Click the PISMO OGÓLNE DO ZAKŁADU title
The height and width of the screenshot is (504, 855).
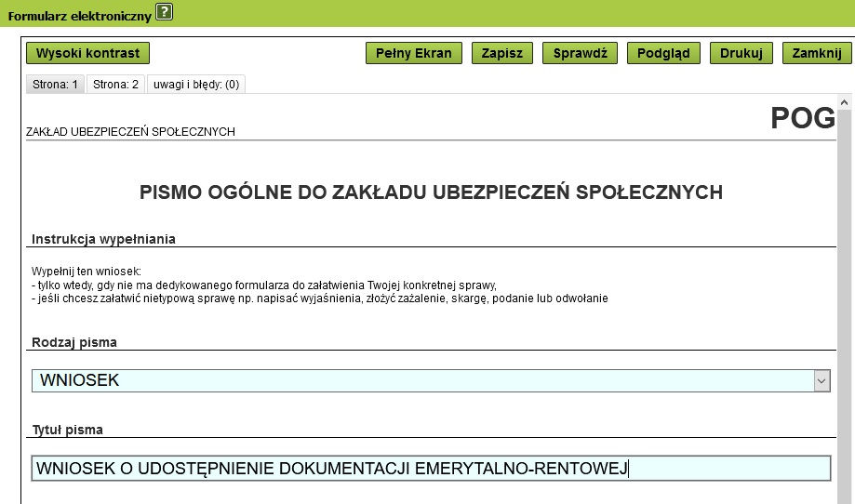pos(431,192)
